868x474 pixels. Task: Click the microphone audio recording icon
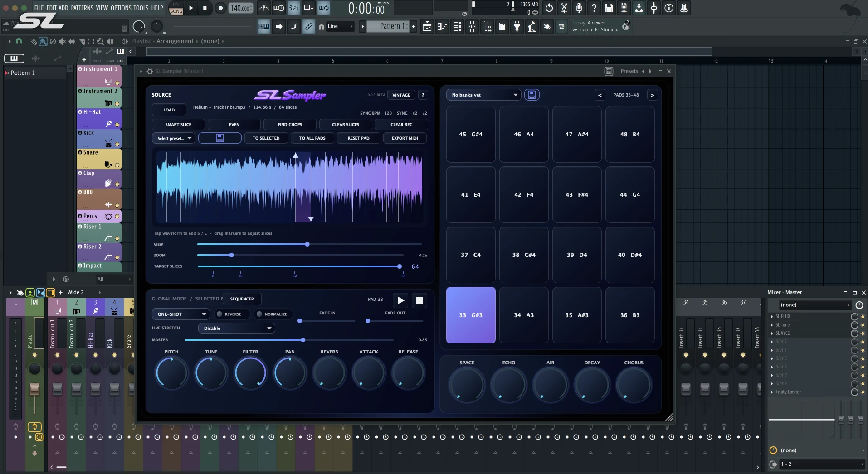pyautogui.click(x=579, y=8)
